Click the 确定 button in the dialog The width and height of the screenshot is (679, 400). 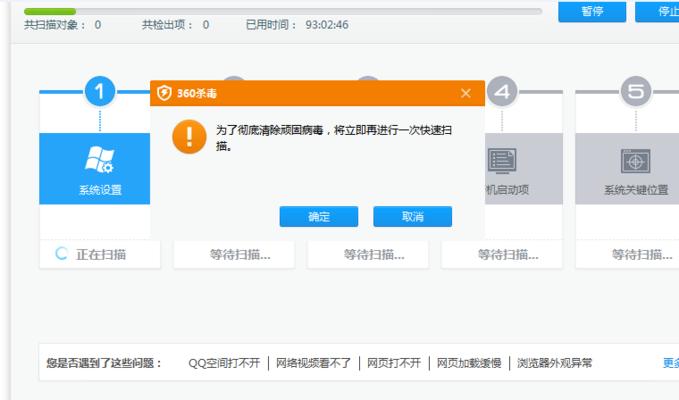point(319,216)
